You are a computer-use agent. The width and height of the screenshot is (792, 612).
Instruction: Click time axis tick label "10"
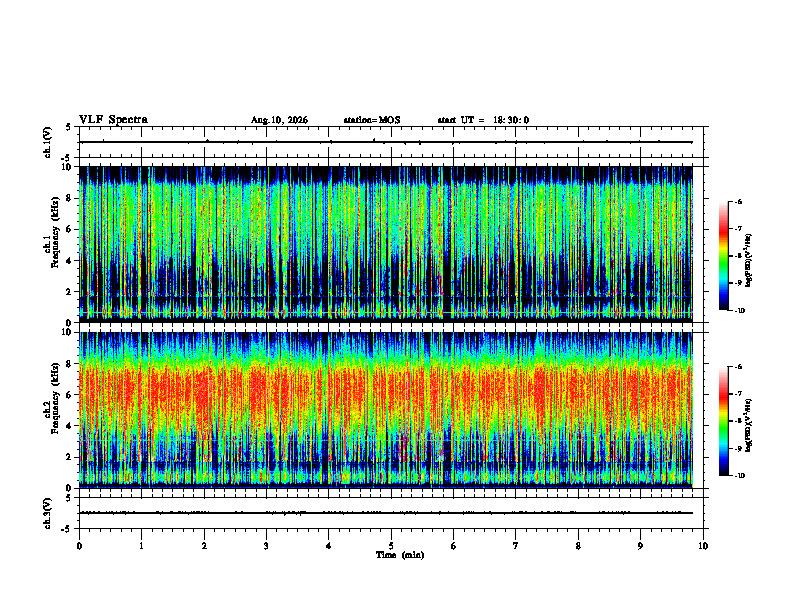pos(703,546)
